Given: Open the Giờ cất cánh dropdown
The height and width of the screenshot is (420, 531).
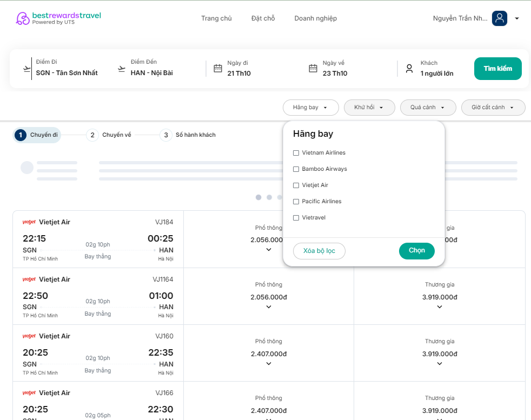Looking at the screenshot, I should [493, 108].
